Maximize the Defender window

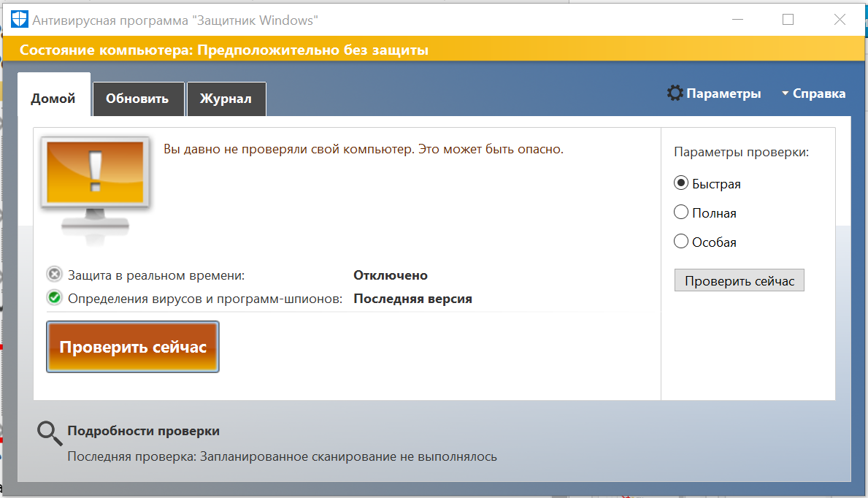pos(788,20)
